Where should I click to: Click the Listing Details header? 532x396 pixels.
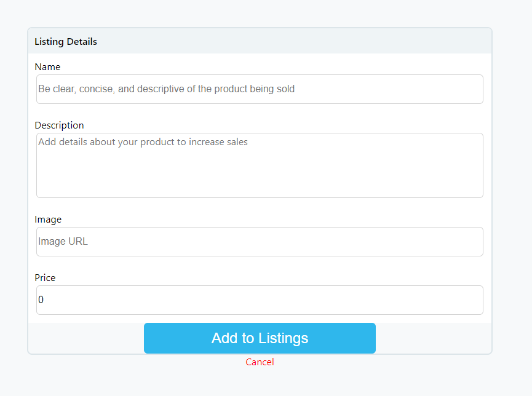click(65, 41)
